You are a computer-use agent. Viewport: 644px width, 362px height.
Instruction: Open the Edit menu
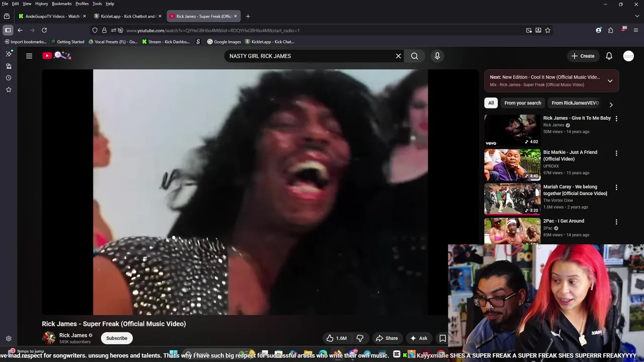point(16,4)
